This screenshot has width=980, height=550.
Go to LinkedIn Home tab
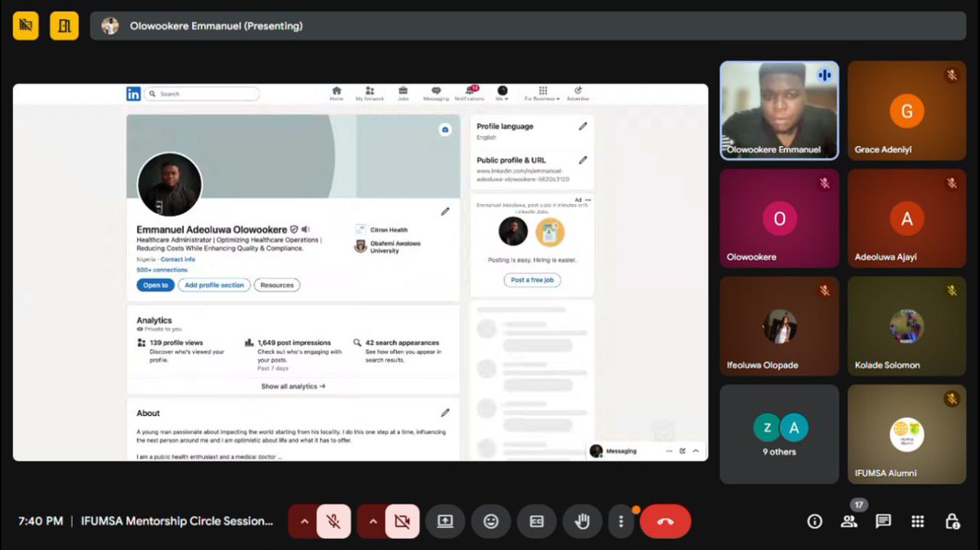click(x=336, y=94)
